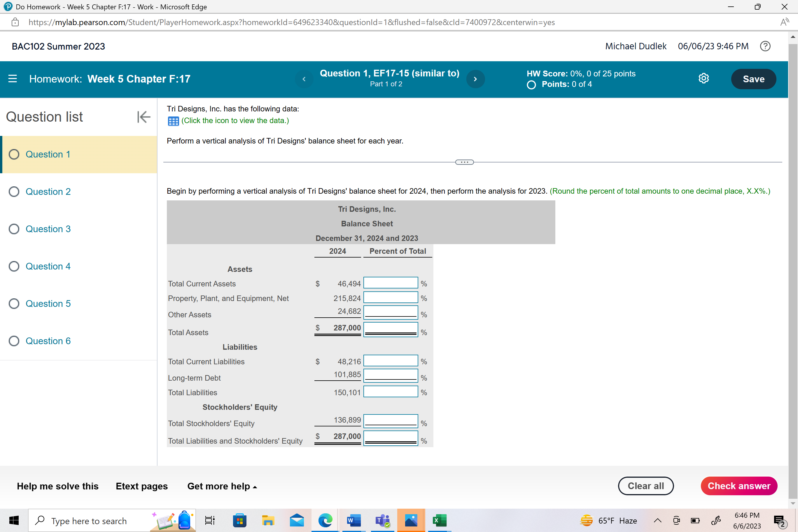
Task: Click the help question mark icon
Action: 765,46
